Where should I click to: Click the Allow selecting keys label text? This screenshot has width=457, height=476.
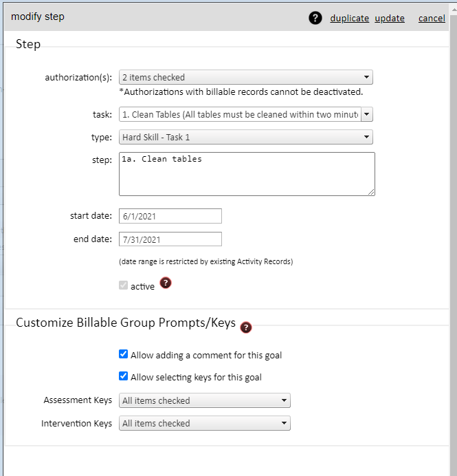[x=196, y=377]
